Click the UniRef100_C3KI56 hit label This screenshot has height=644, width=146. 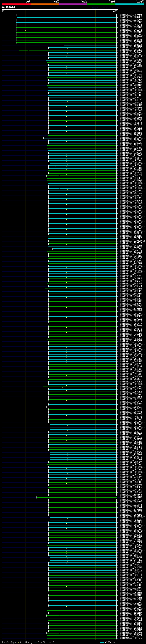[131, 48]
